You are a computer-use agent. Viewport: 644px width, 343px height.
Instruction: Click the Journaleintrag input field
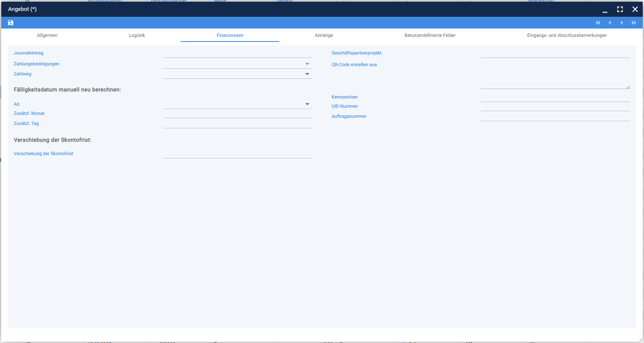coord(238,53)
